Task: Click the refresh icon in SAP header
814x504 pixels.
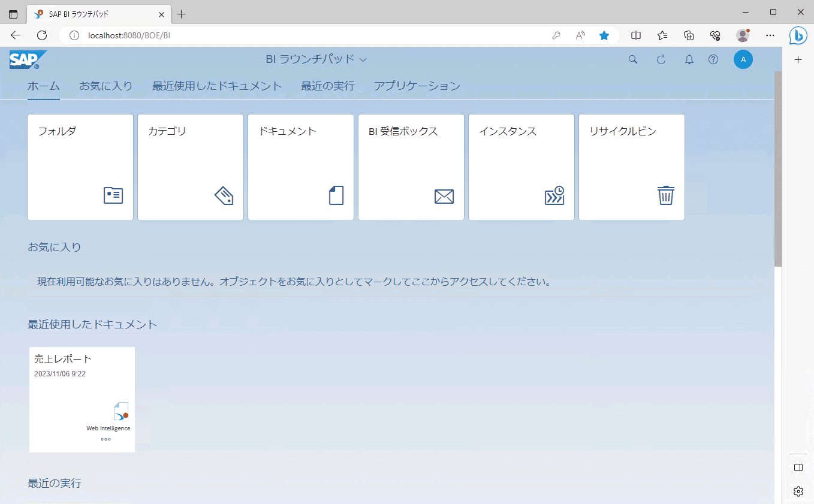Action: point(661,59)
